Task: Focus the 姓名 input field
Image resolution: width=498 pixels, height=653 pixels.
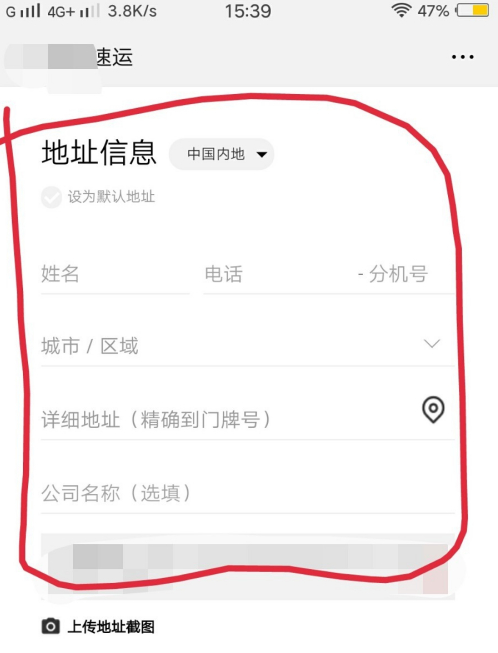Action: [x=115, y=274]
